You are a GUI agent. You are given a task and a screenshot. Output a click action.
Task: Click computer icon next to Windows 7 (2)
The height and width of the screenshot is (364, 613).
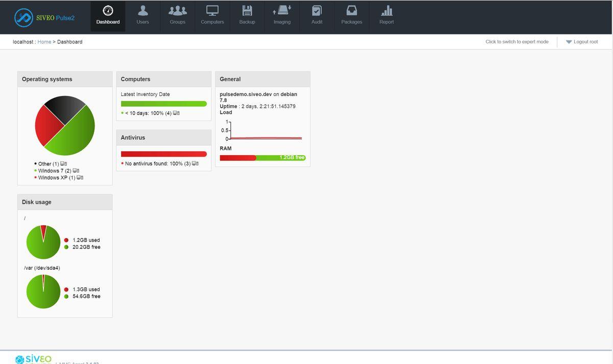[76, 171]
